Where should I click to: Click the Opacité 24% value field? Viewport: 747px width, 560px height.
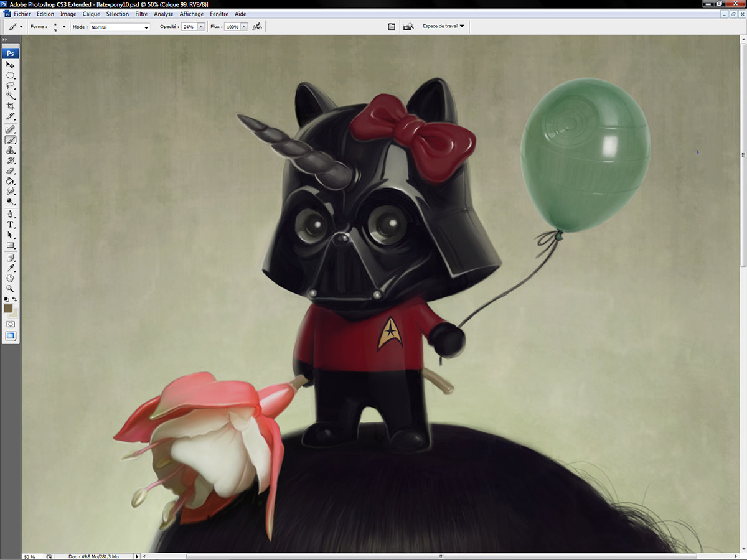point(189,27)
